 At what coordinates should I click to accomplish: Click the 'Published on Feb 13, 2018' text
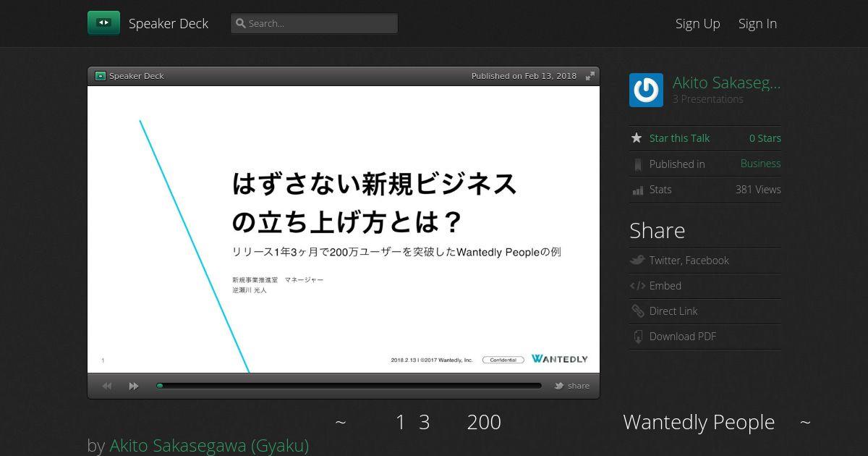pyautogui.click(x=524, y=76)
